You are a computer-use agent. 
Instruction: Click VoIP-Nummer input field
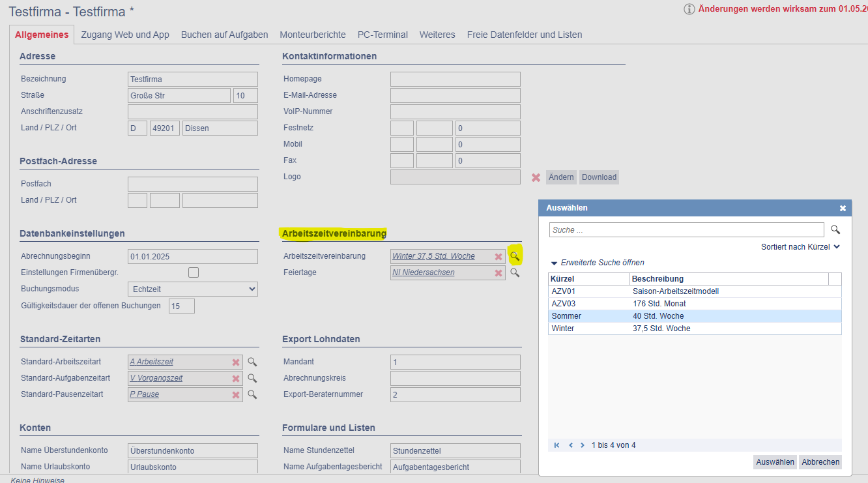456,112
